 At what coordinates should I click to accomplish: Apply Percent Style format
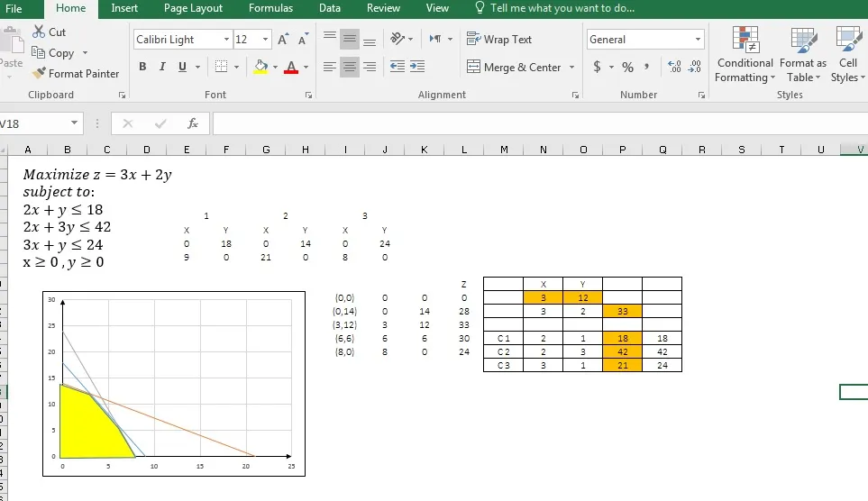627,67
